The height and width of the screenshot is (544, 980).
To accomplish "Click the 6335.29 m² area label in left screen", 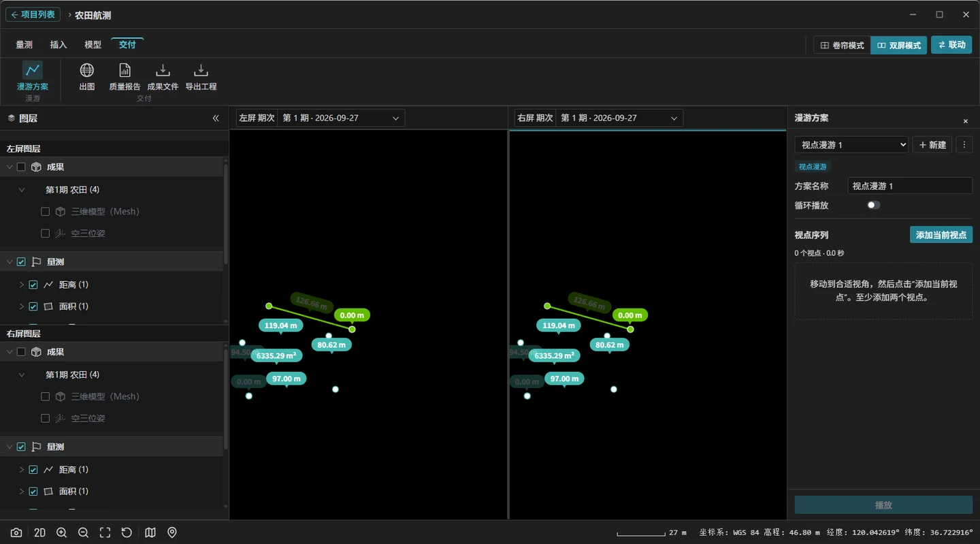I will pos(276,355).
